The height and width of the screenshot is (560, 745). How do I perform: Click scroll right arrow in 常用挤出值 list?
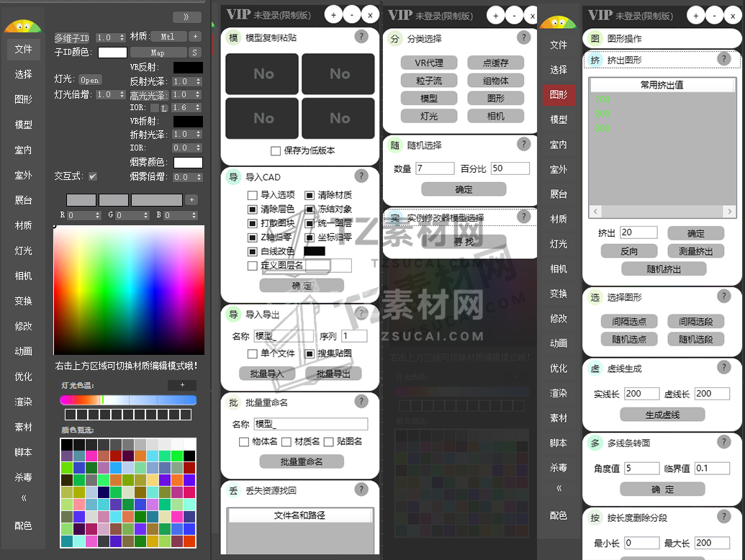pos(729,211)
